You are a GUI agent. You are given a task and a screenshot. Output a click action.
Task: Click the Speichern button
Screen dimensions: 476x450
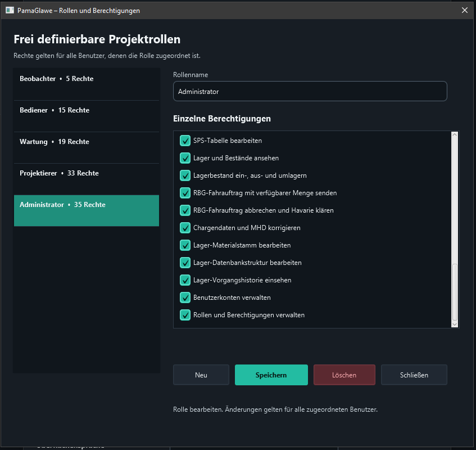click(x=271, y=375)
